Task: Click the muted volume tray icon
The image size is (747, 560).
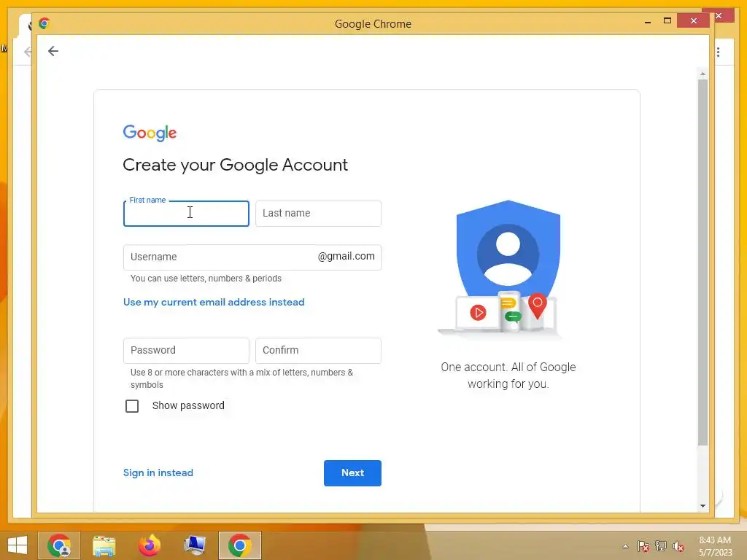Action: click(x=678, y=546)
